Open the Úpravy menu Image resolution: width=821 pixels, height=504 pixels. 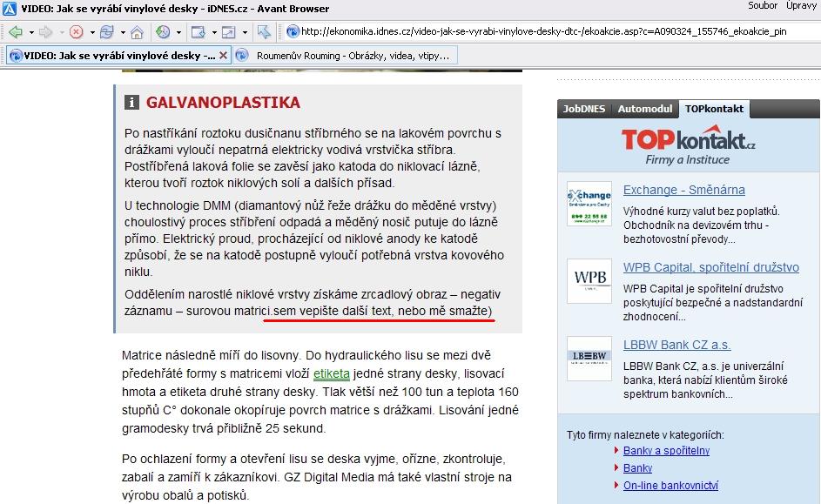tap(801, 5)
